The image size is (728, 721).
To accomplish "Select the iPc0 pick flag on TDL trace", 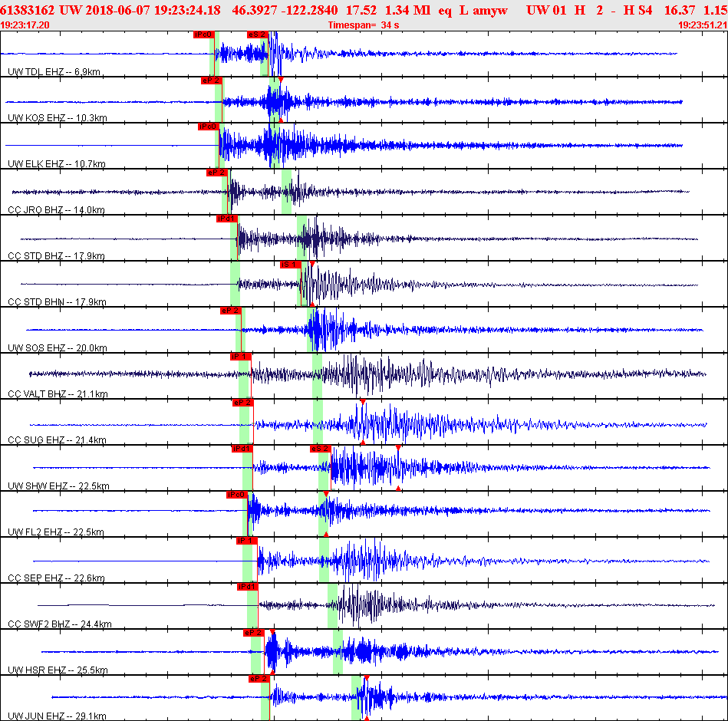I will (204, 35).
